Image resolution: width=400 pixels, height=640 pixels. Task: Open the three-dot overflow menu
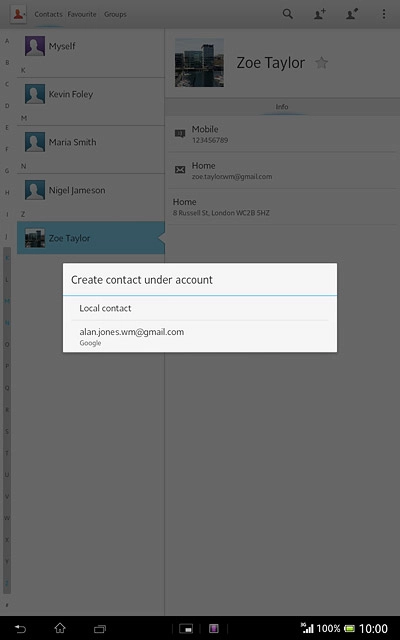(384, 14)
